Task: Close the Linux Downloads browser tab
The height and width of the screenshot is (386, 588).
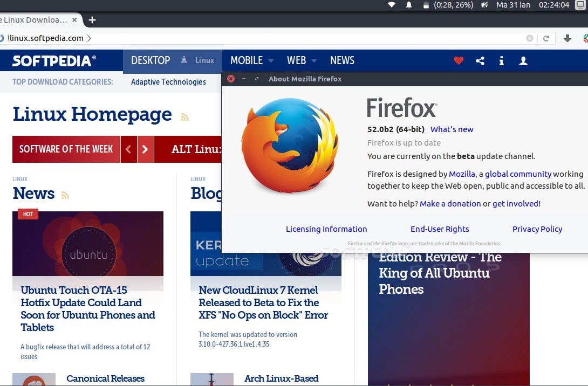Action: (74, 20)
